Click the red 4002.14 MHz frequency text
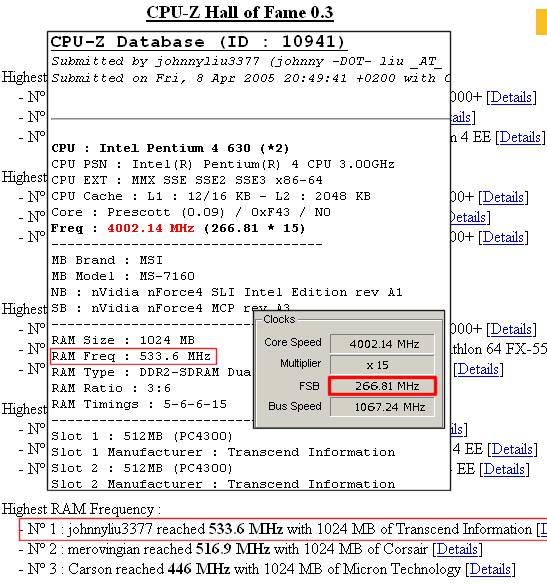547x584 pixels. click(x=151, y=228)
